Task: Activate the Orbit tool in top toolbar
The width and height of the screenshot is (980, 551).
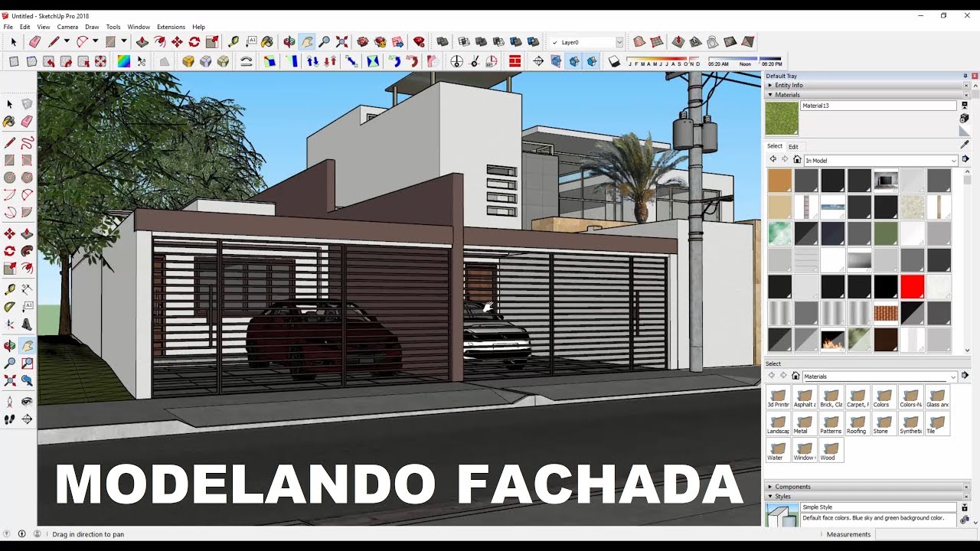Action: pyautogui.click(x=289, y=42)
